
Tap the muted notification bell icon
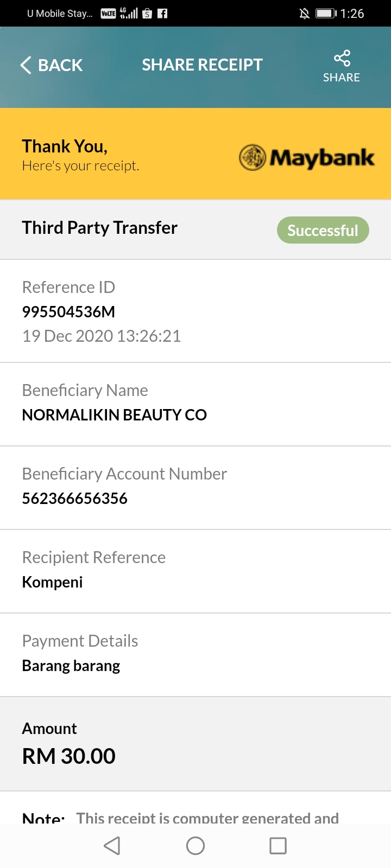pos(305,14)
